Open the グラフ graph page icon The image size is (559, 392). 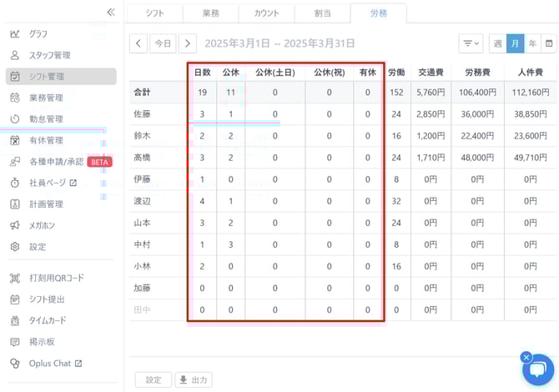15,34
